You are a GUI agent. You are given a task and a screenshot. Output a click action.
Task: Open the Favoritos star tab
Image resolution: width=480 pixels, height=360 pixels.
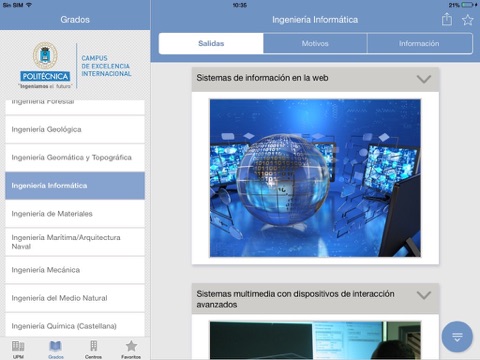pos(131,349)
